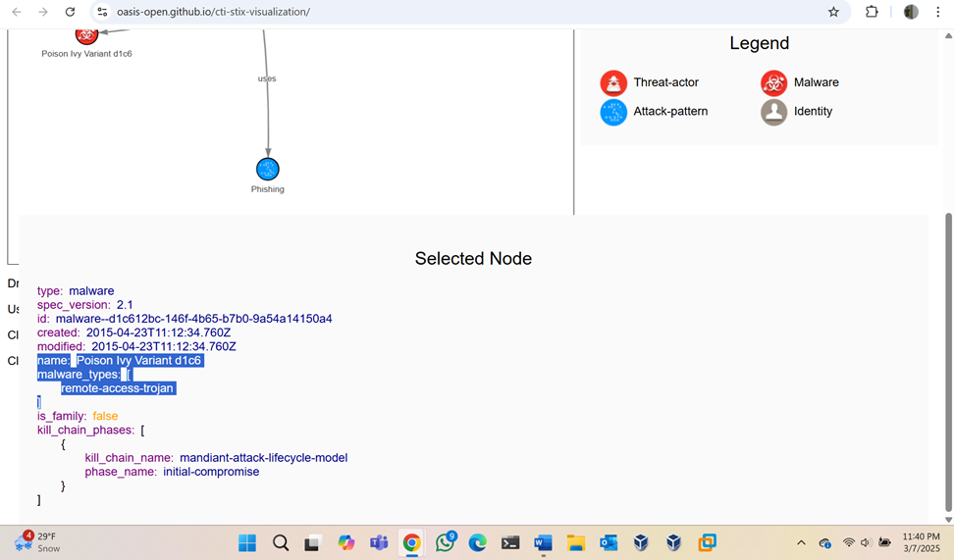Open Windows taskbar search
954x560 pixels.
(281, 542)
